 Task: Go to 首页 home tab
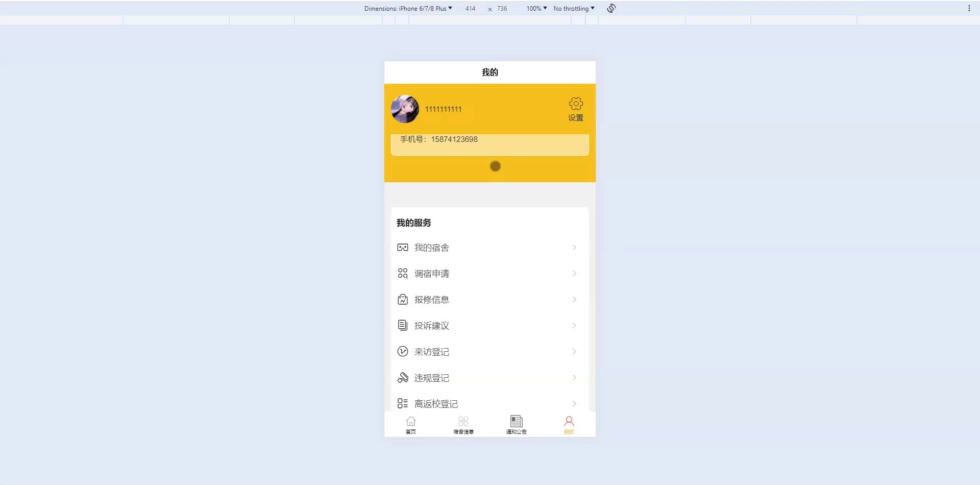click(411, 424)
